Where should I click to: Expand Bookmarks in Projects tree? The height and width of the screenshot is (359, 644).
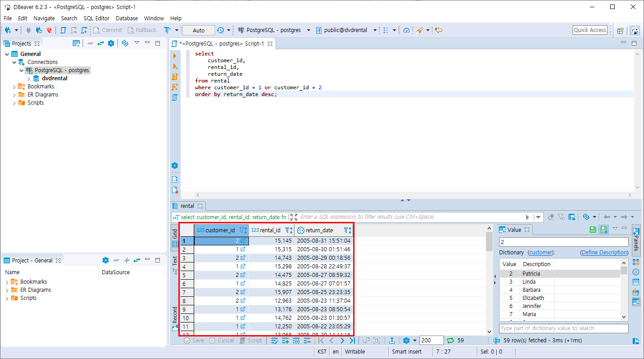(x=14, y=87)
